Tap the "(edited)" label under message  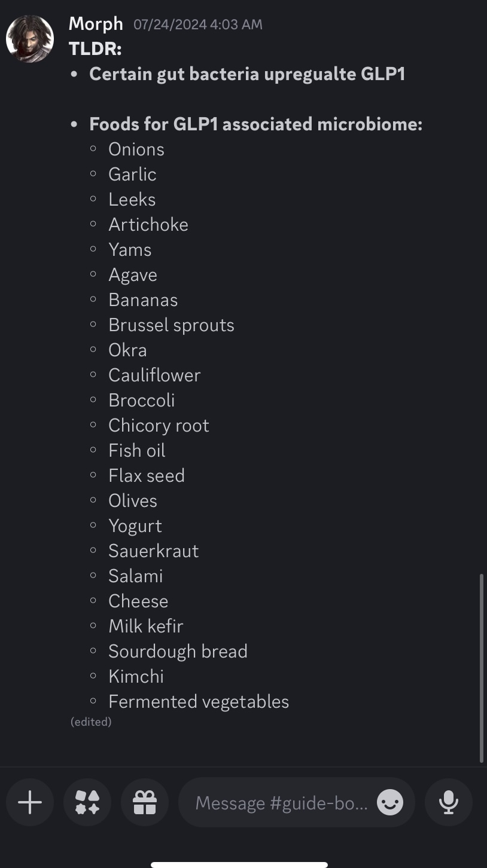click(91, 722)
